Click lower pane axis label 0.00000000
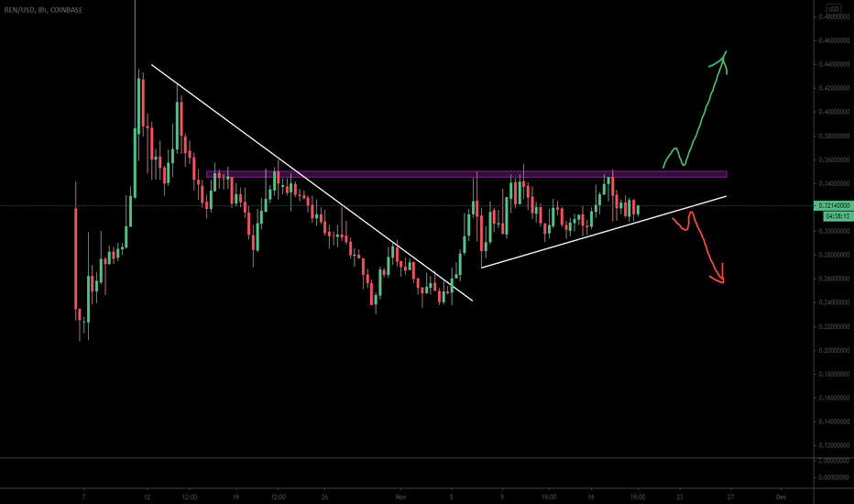Screen dimensions: 854x504 (x=834, y=477)
